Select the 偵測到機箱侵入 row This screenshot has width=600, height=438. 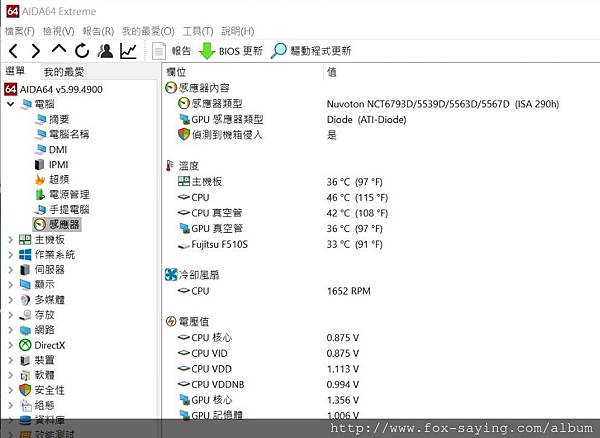tap(257, 135)
